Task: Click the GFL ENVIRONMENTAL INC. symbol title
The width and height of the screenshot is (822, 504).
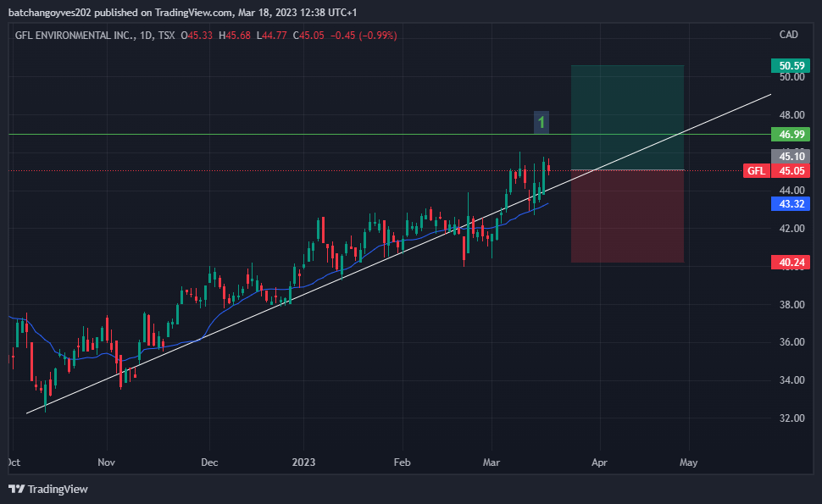Action: 75,36
